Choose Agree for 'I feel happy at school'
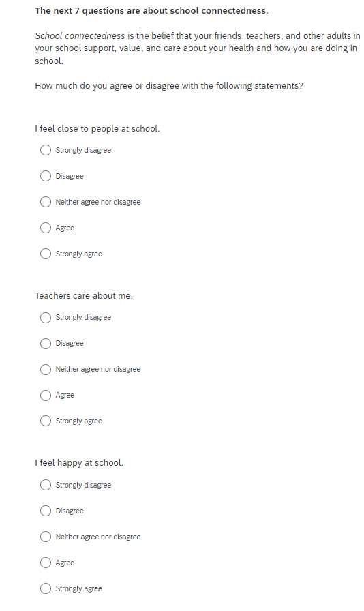The image size is (364, 611). [46, 563]
